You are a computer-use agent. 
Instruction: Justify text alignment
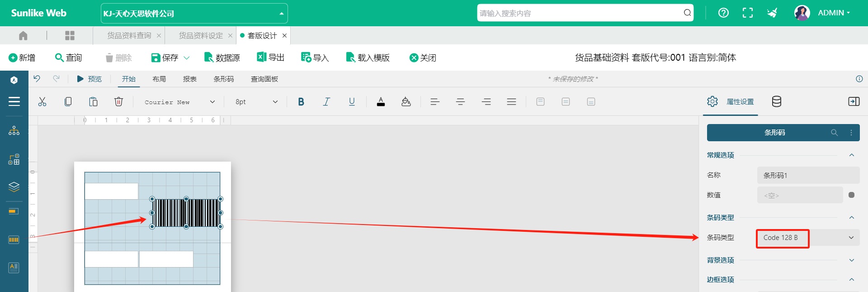[x=511, y=102]
